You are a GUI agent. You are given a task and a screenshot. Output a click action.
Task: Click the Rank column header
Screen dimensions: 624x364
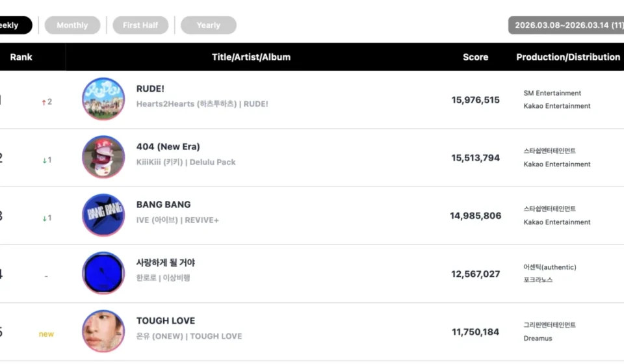point(21,57)
